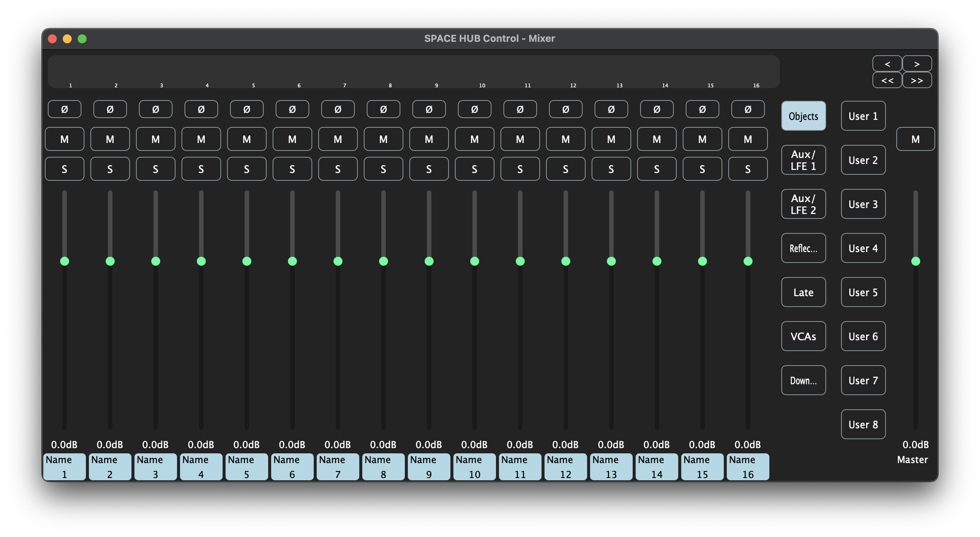
Task: Select the User 4 layer button
Action: [x=863, y=248]
